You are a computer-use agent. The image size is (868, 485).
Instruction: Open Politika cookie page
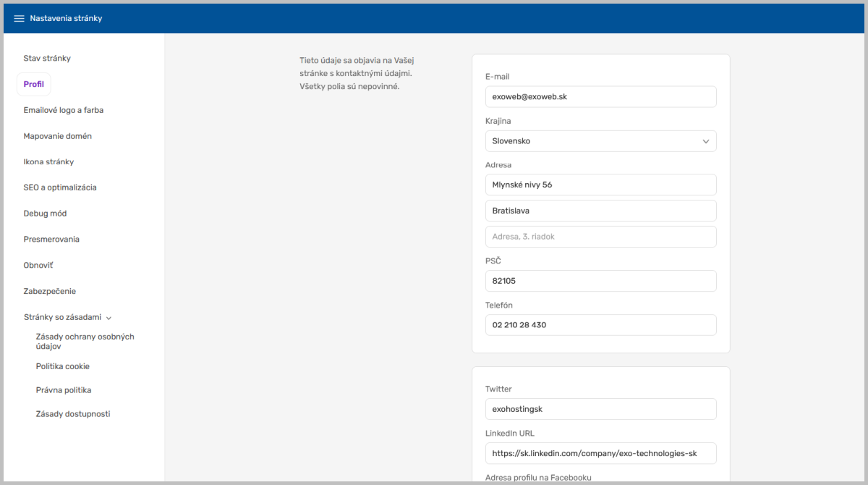click(63, 366)
